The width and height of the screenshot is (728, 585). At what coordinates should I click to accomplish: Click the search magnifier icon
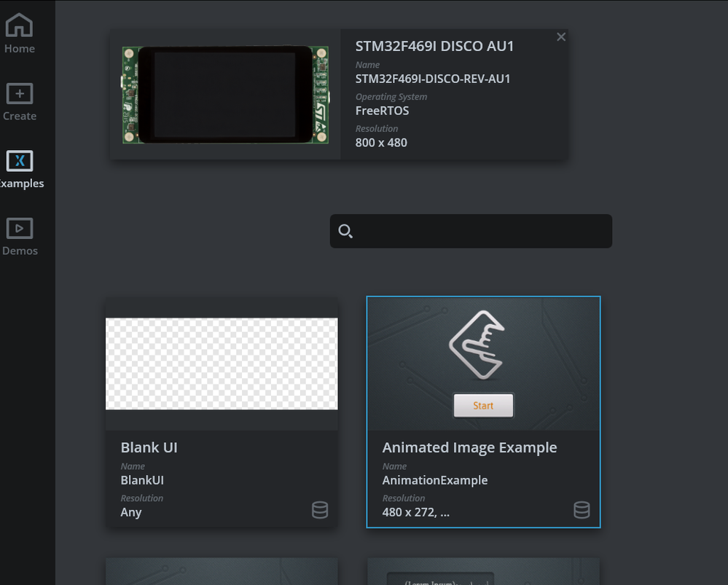(x=345, y=231)
